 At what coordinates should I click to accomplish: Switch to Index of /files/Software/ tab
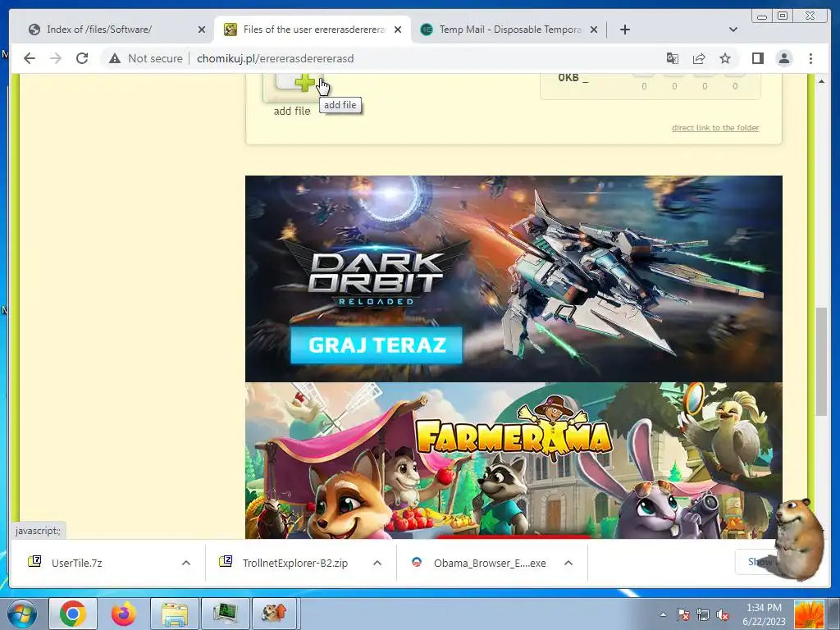pos(115,30)
